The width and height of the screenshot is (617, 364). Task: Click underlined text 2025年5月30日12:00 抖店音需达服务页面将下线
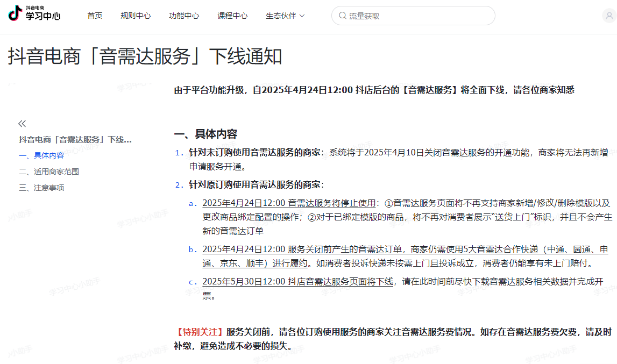coord(297,282)
